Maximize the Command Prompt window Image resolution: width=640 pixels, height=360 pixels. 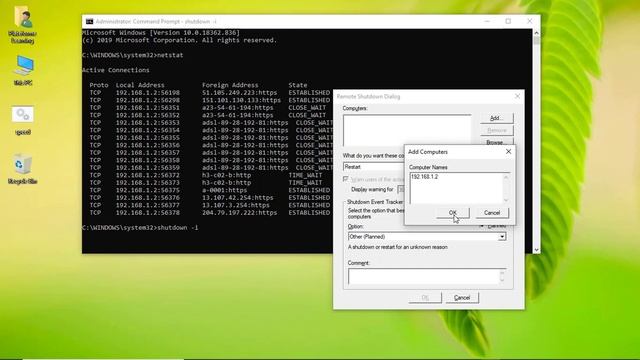click(x=508, y=21)
